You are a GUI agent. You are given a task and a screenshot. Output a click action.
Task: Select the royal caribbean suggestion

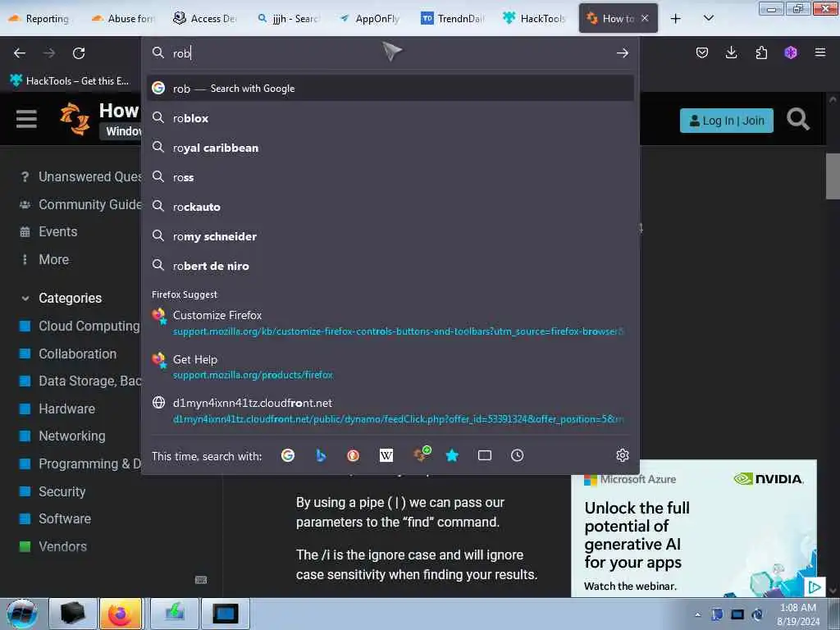(390, 148)
